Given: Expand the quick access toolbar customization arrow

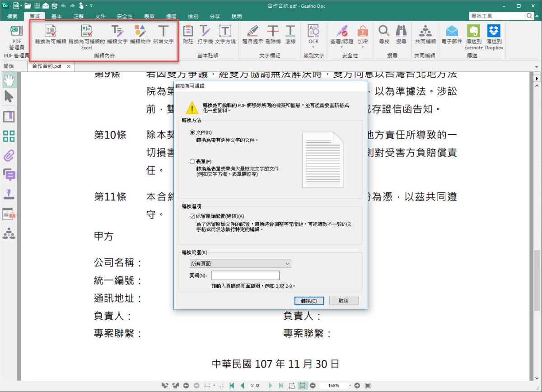Looking at the screenshot, I should (91, 6).
